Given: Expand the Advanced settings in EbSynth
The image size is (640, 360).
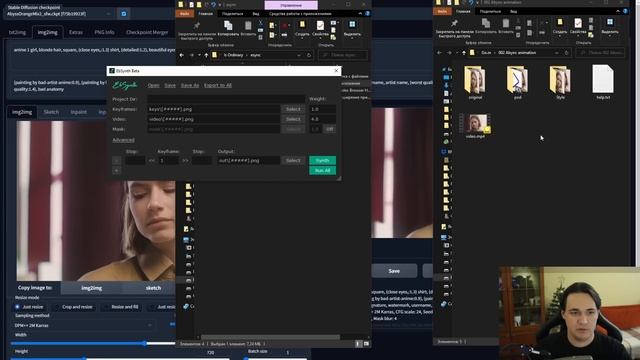Looking at the screenshot, I should pyautogui.click(x=123, y=140).
